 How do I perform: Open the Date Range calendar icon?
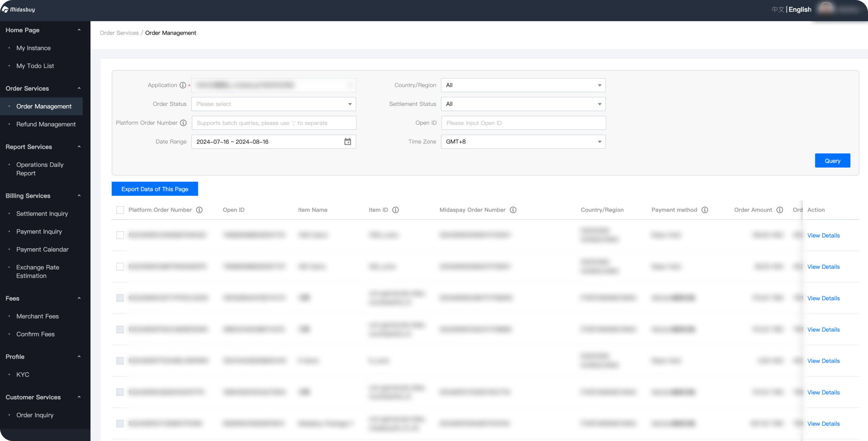[x=347, y=142]
